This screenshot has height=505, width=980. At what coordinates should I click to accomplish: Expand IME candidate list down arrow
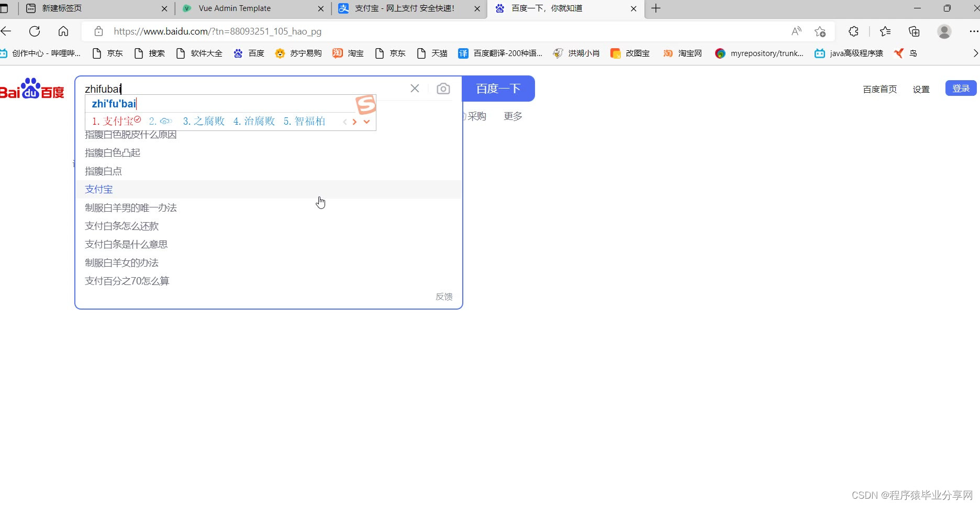(x=366, y=122)
